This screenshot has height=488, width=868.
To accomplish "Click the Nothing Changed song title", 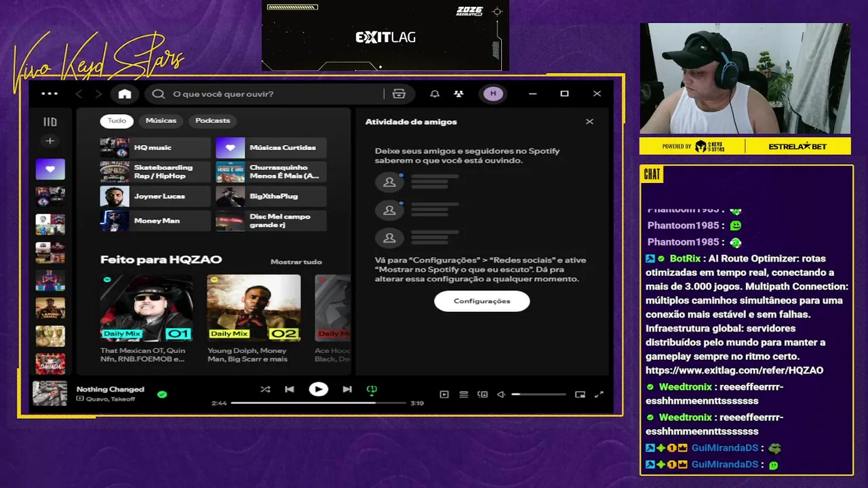I will pos(111,389).
